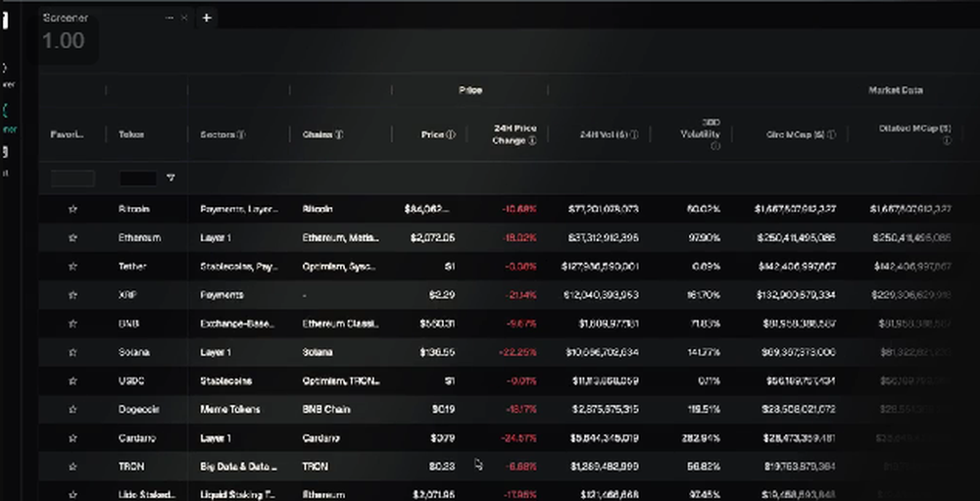Select the TRON token name
This screenshot has height=501, width=980.
click(131, 467)
